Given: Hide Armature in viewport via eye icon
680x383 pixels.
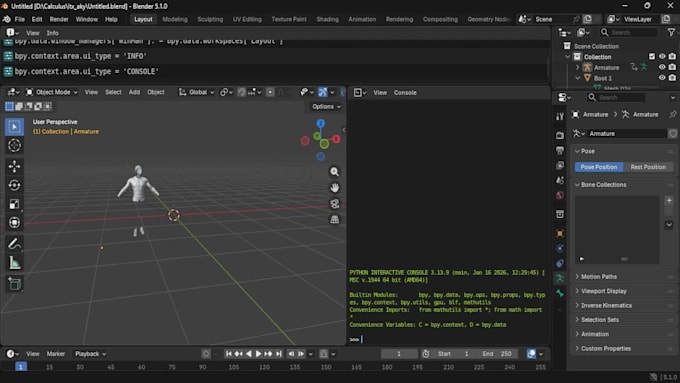Looking at the screenshot, I should pyautogui.click(x=662, y=67).
